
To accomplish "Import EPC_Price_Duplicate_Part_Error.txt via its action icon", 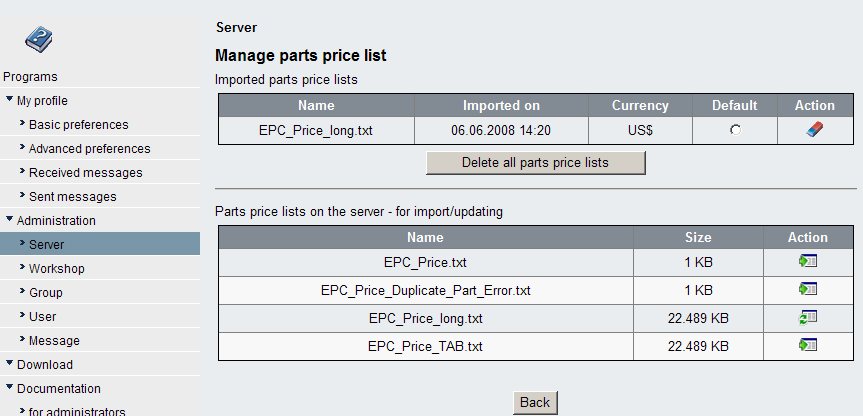I will pos(808,290).
